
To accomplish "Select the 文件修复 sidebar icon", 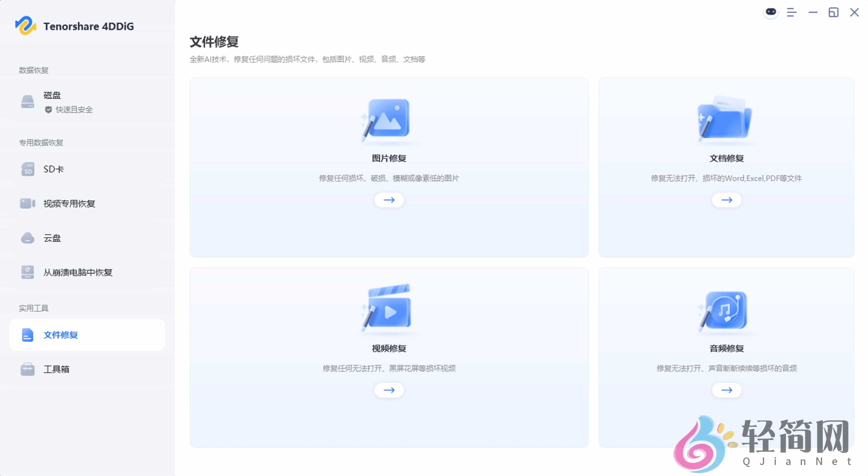I will (27, 335).
